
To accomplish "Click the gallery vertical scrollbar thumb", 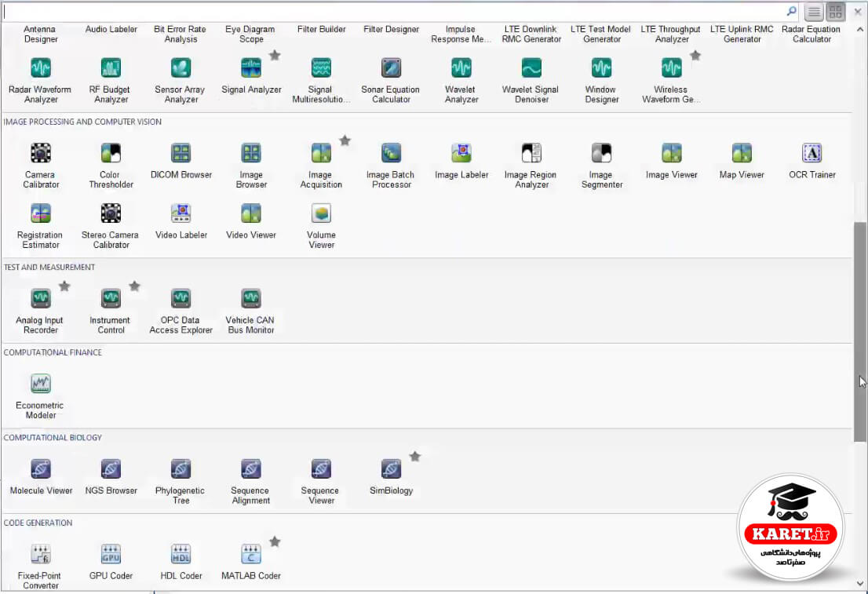I will [x=859, y=332].
